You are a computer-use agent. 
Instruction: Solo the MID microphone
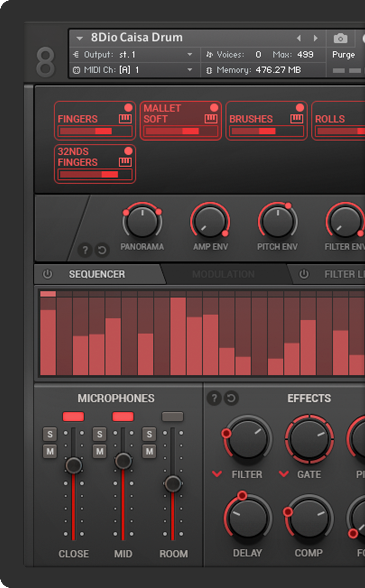[x=100, y=434]
